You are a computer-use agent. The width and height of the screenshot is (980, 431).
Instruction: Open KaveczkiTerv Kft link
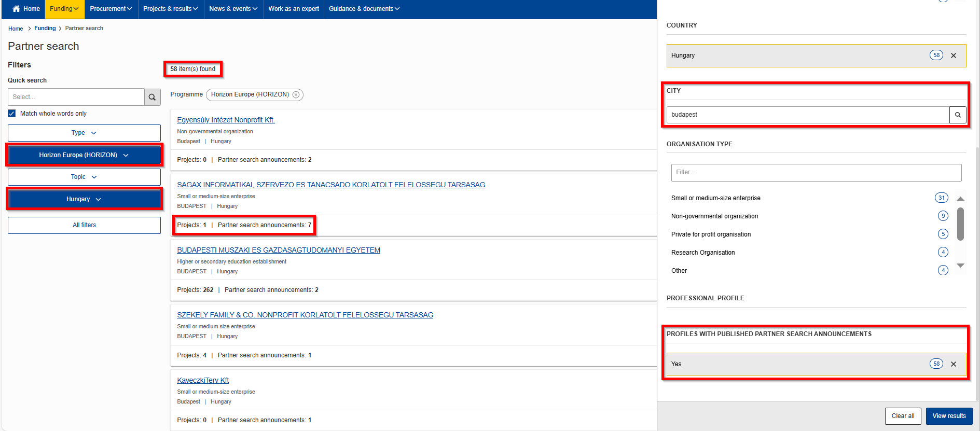click(x=203, y=380)
